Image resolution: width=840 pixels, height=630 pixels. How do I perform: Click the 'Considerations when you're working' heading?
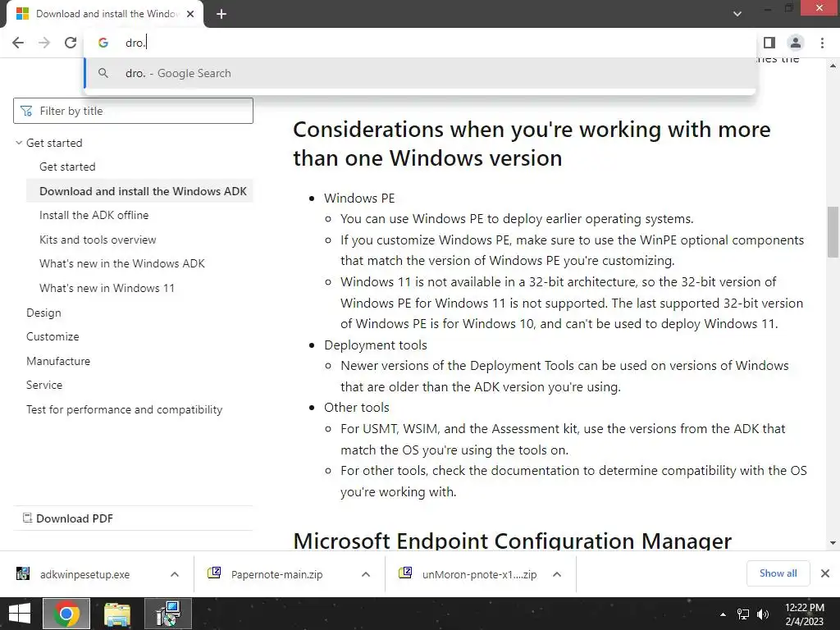click(x=532, y=144)
